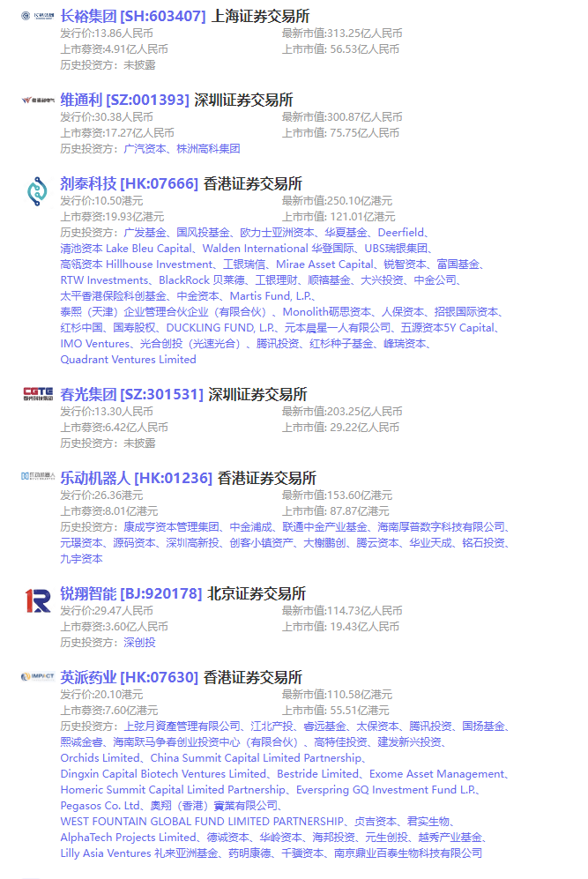Click investor link DUCKLING FUND, L.P.

pos(220,328)
